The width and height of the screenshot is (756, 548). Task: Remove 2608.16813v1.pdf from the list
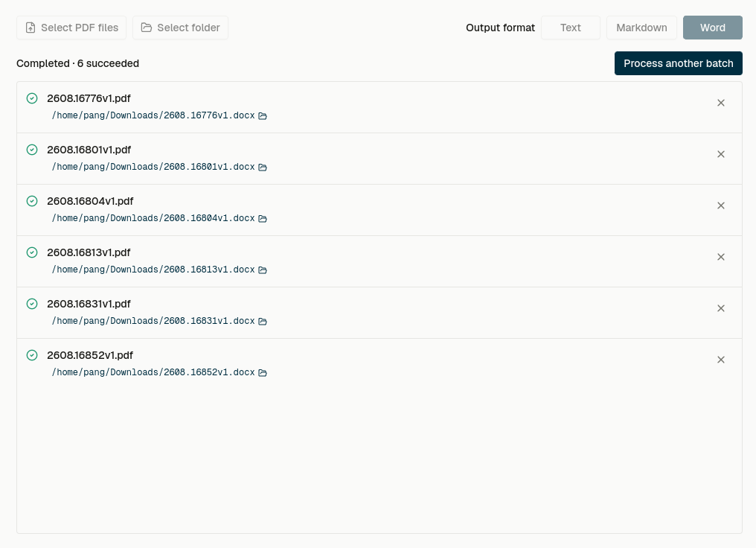click(721, 257)
